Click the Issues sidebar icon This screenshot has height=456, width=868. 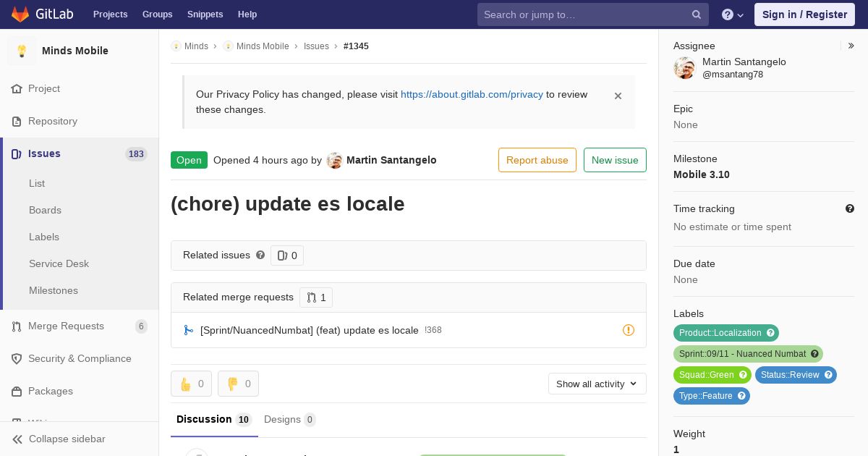[x=17, y=153]
